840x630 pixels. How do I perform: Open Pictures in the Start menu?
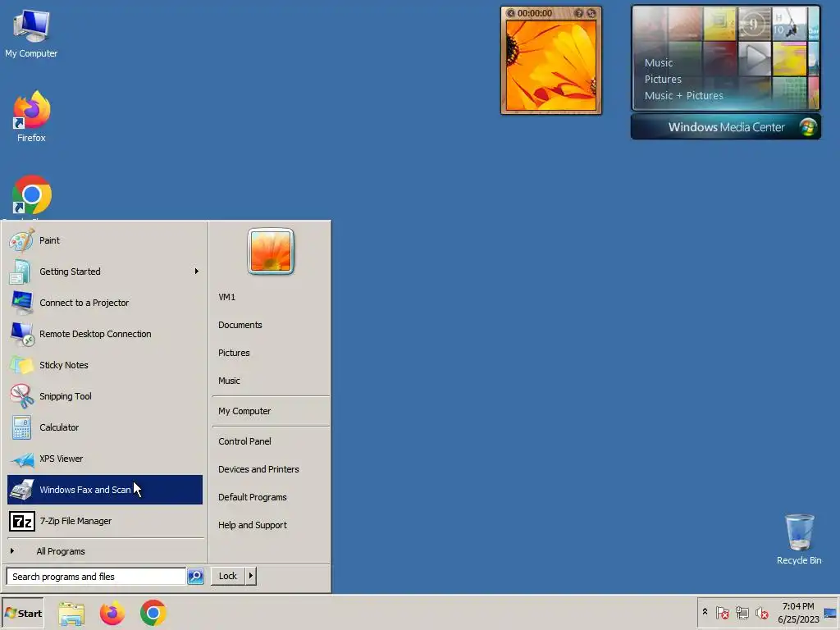coord(271,353)
